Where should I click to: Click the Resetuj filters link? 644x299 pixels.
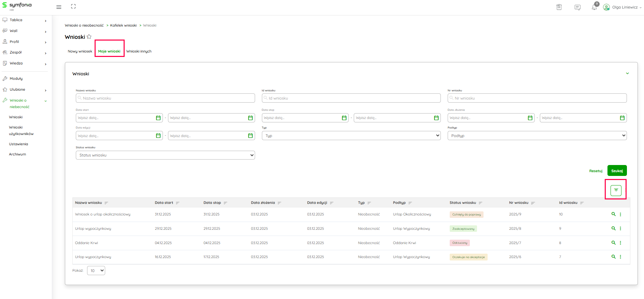[596, 171]
